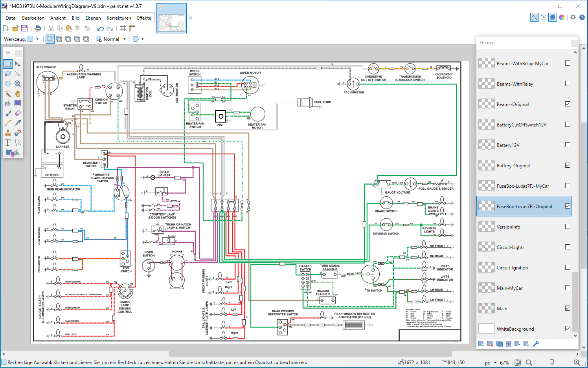Delete layer using layers panel icon
Viewport: 588px width, 368px height.
pos(490,344)
